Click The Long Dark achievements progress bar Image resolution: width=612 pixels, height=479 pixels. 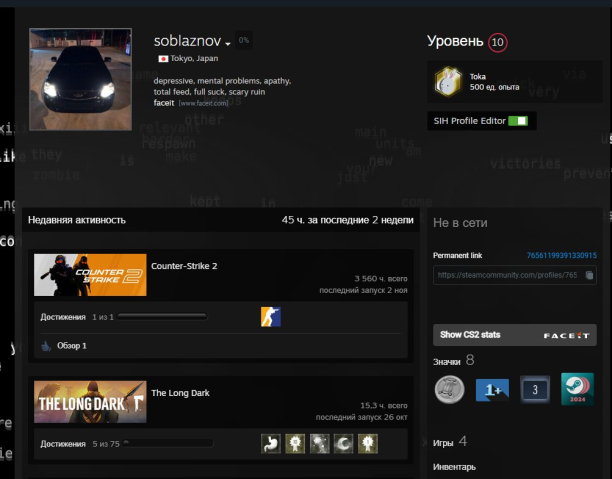click(167, 443)
